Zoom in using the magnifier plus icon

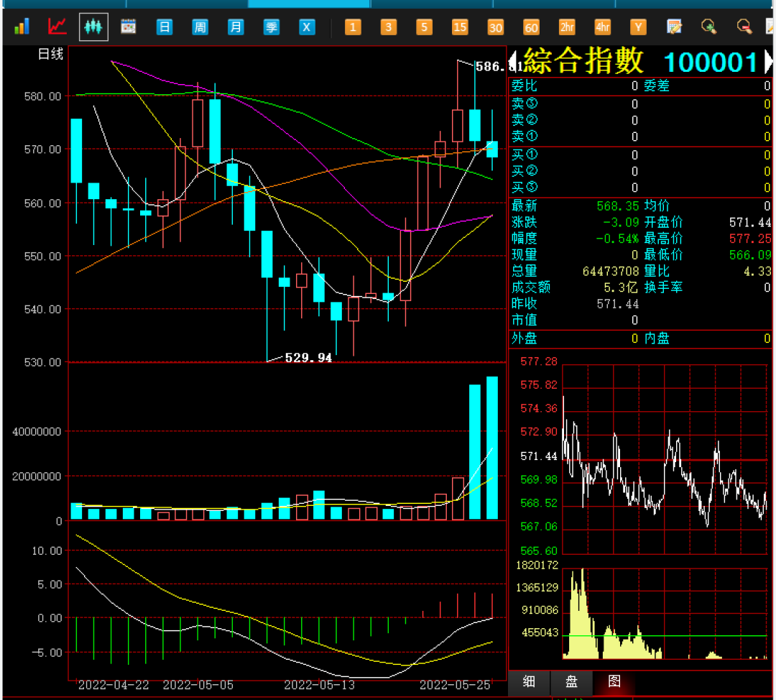pos(708,27)
